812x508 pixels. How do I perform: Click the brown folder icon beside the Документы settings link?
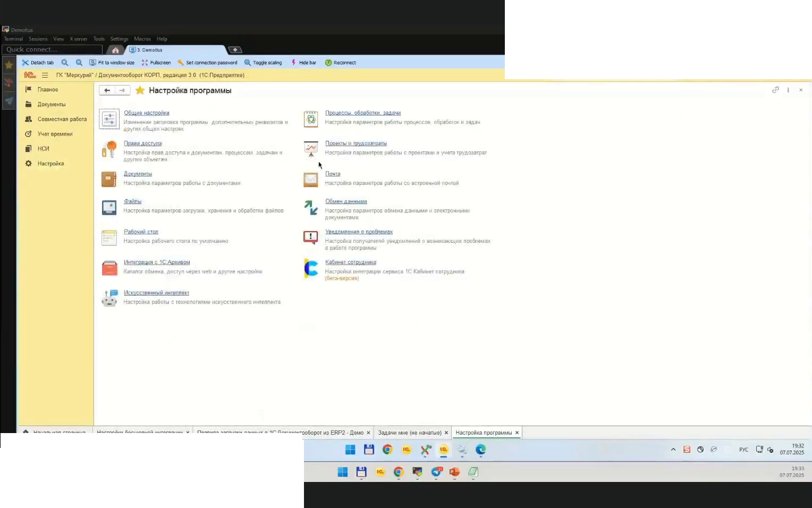(109, 179)
